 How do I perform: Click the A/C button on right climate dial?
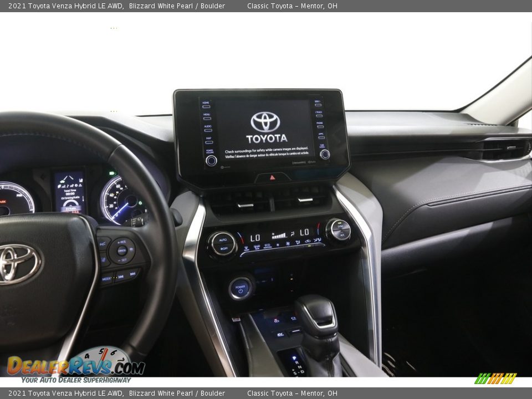click(x=342, y=235)
